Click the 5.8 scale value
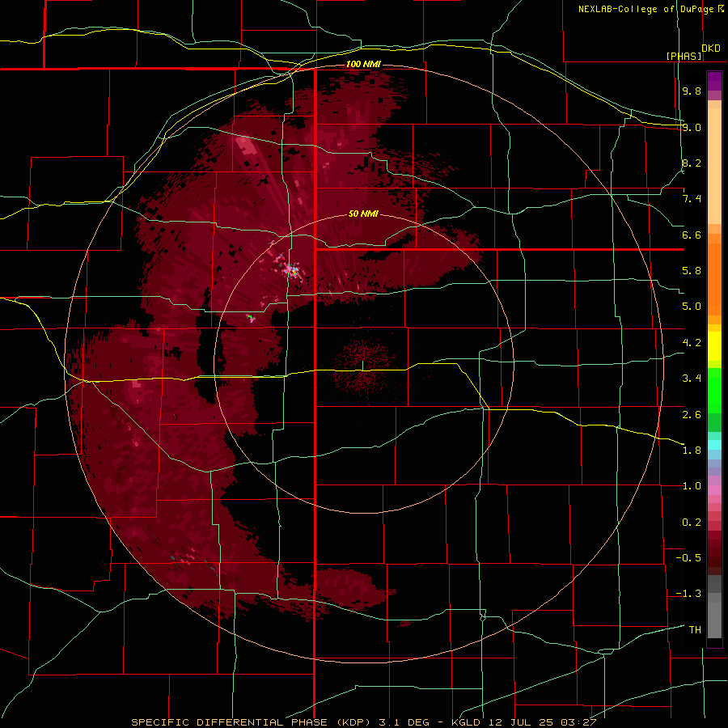 click(692, 271)
